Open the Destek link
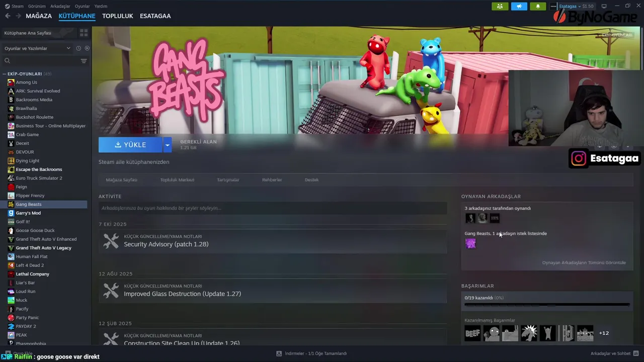The width and height of the screenshot is (644, 362). 311,179
